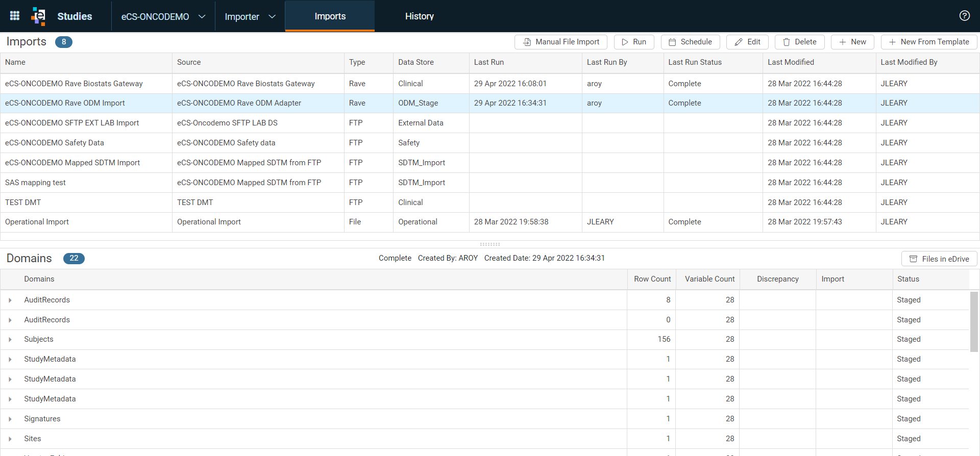Open Files in eDrive
Image resolution: width=980 pixels, height=456 pixels.
(x=939, y=259)
